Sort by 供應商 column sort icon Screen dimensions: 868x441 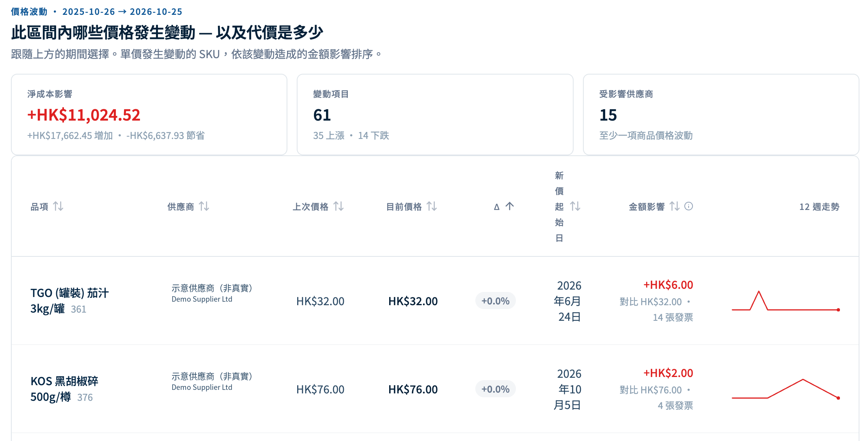pyautogui.click(x=204, y=206)
